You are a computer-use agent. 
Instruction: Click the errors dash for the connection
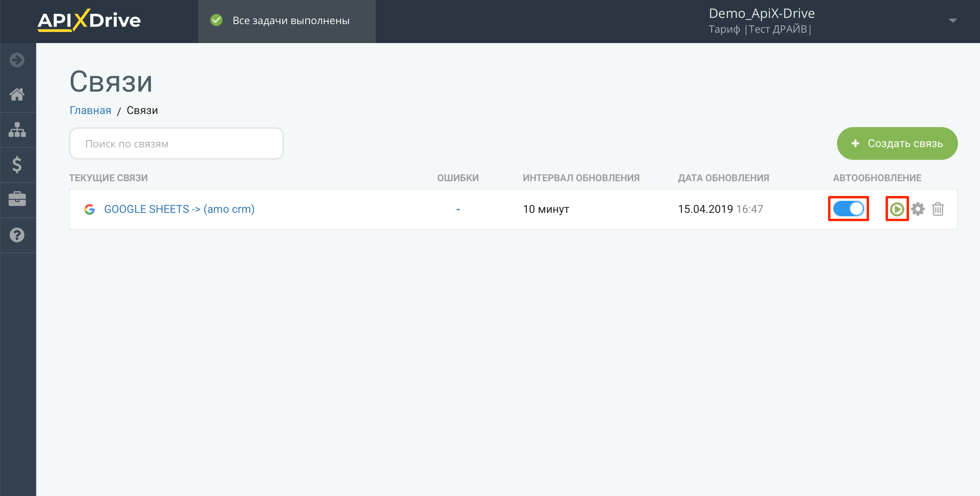pyautogui.click(x=458, y=209)
